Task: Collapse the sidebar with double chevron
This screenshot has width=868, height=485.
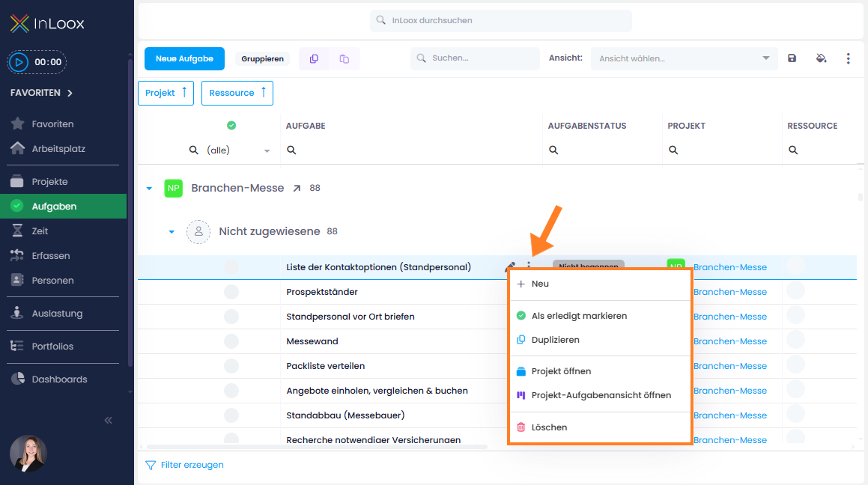Action: click(x=109, y=421)
